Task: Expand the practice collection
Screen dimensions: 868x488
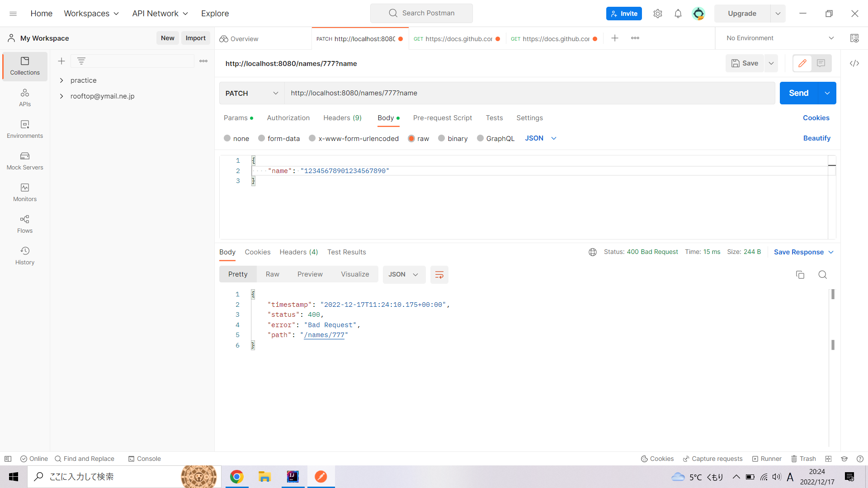Action: click(x=62, y=80)
